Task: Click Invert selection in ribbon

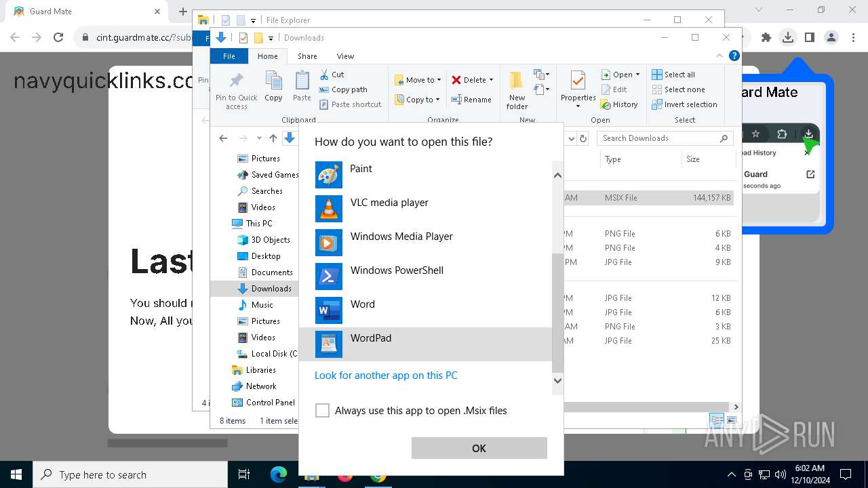Action: (x=684, y=104)
